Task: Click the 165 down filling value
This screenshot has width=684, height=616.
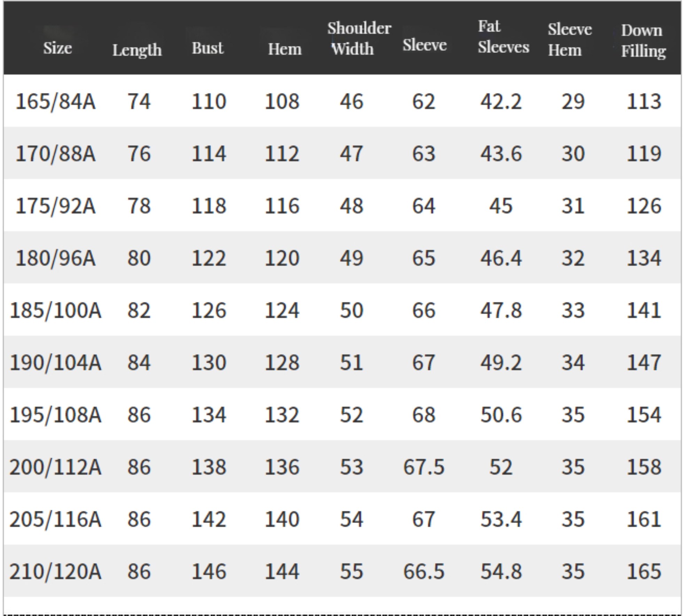Action: (x=644, y=571)
